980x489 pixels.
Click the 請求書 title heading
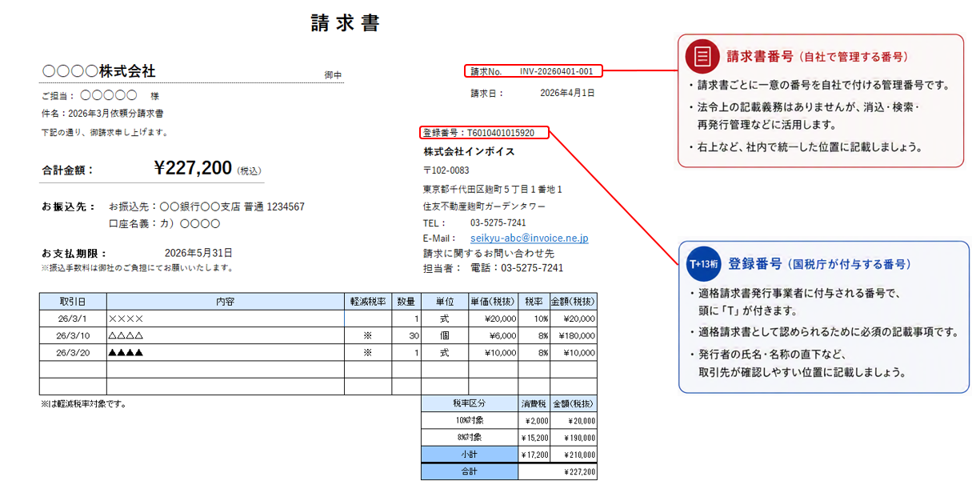click(346, 23)
